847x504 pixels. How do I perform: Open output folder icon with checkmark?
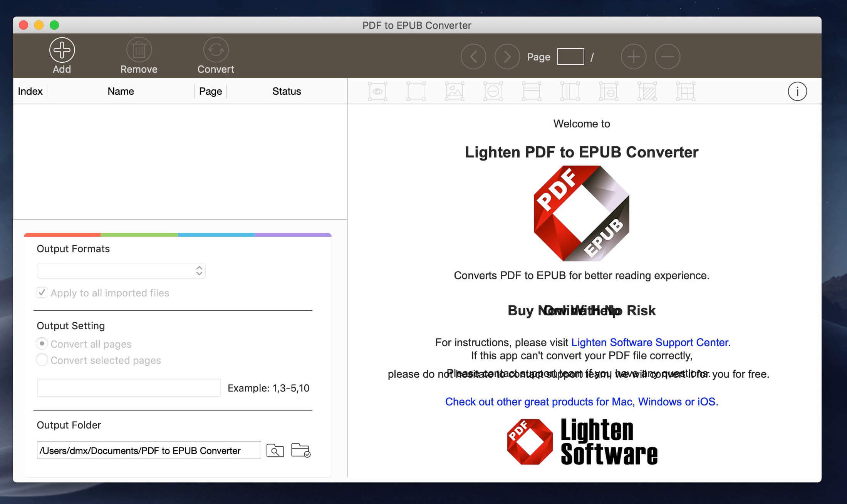click(x=300, y=450)
